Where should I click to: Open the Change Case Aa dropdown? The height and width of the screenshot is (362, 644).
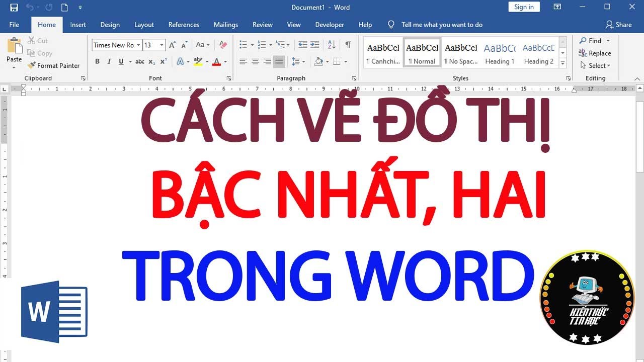point(203,45)
